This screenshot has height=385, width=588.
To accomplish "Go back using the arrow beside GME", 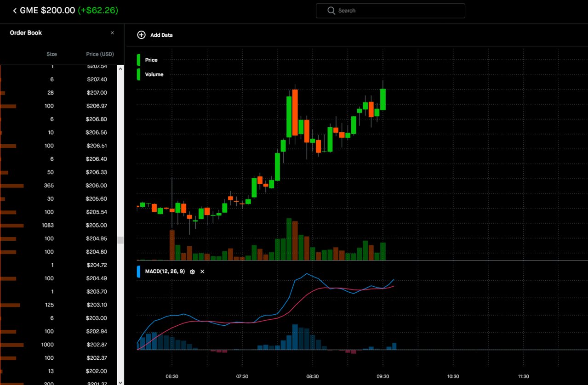I will coord(15,11).
